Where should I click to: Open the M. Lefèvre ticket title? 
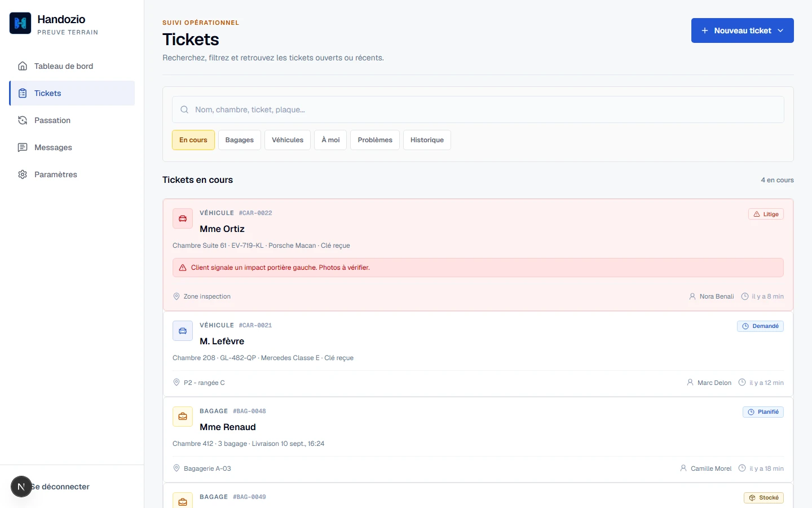(x=222, y=341)
